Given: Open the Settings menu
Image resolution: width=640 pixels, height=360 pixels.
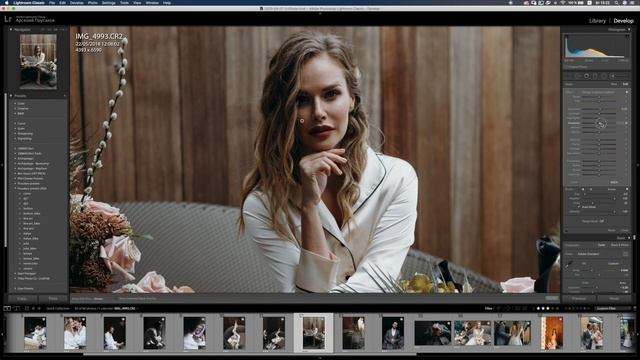Looking at the screenshot, I should [x=109, y=3].
